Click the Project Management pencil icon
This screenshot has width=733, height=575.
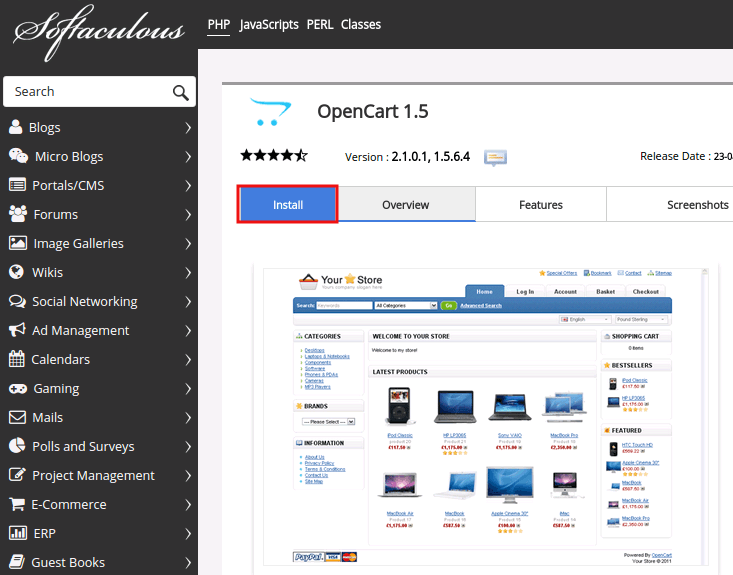tap(17, 474)
